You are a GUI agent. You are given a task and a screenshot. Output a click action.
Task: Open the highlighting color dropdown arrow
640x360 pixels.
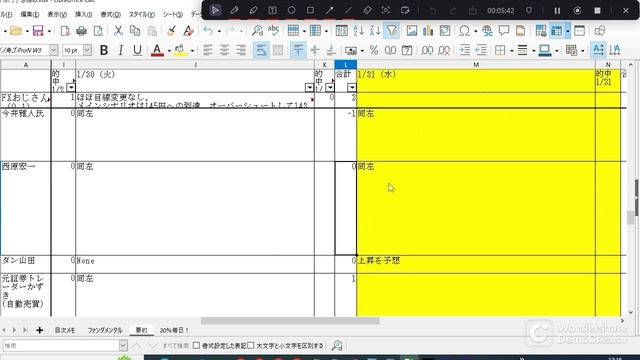192,51
